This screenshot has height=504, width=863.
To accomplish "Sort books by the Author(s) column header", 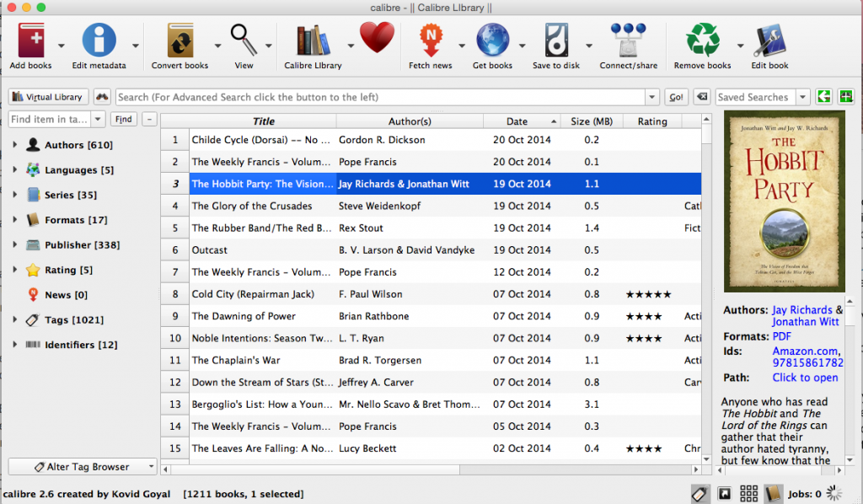I will coord(410,121).
